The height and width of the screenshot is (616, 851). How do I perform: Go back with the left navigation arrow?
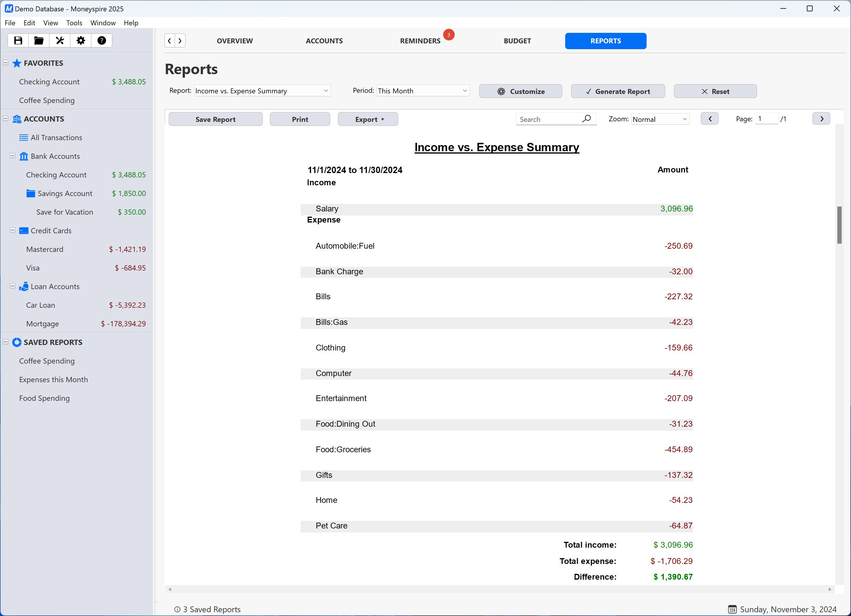(x=170, y=41)
